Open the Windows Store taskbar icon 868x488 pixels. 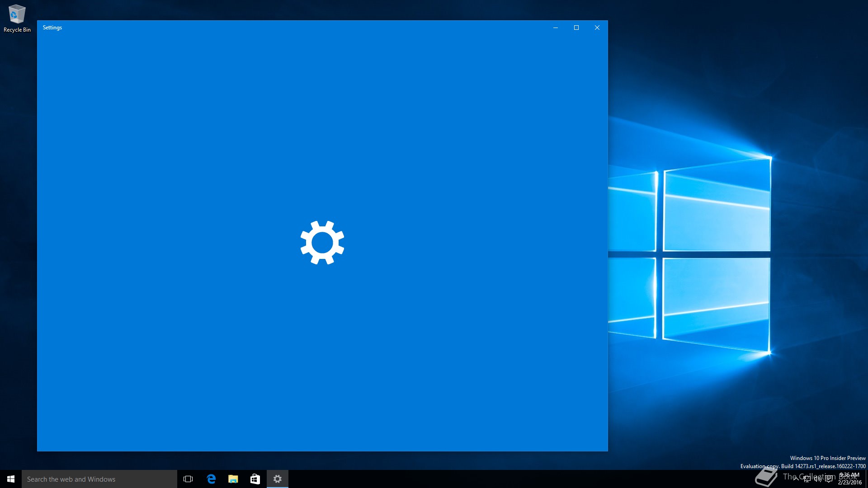[255, 479]
